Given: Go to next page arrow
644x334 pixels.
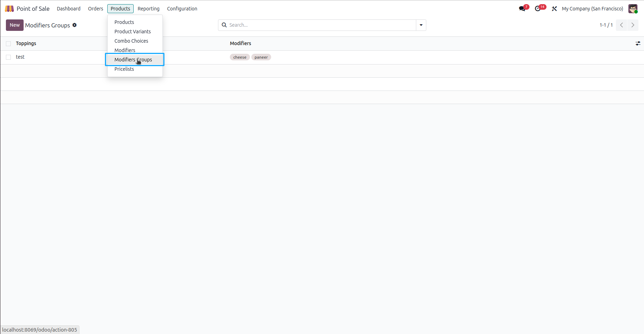Looking at the screenshot, I should click(633, 25).
